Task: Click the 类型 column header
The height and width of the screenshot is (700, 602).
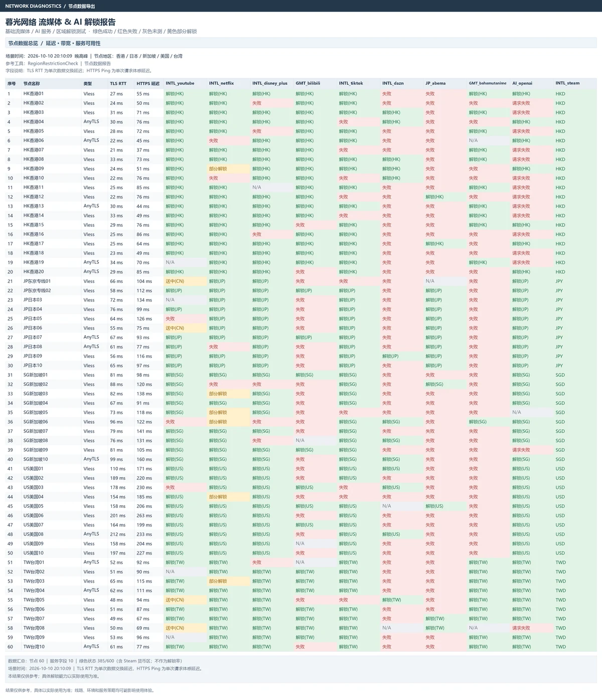Action: 88,83
